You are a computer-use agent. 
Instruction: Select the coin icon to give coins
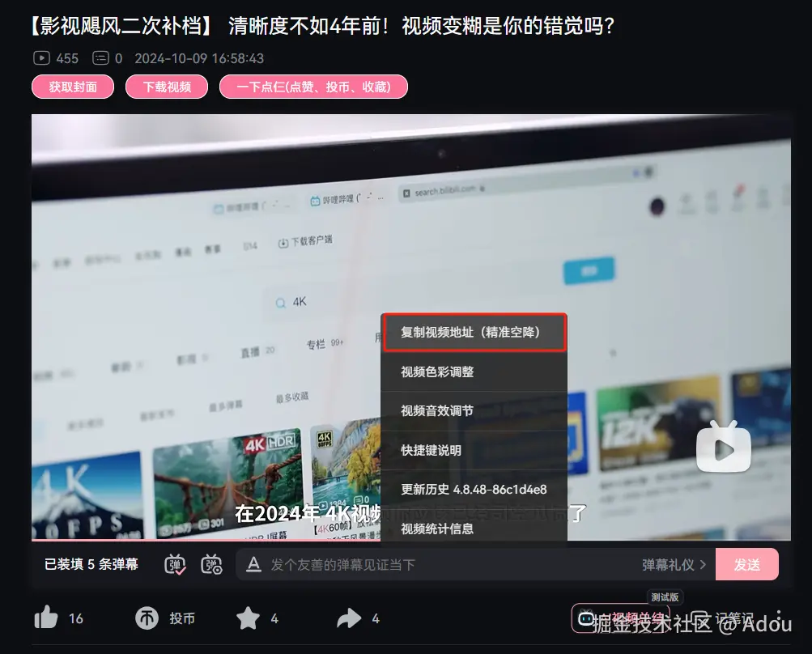click(148, 618)
